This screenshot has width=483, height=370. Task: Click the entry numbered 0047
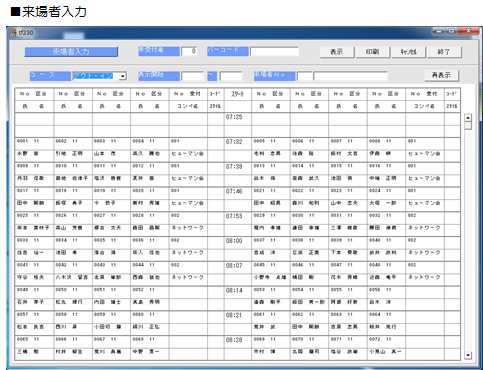click(x=336, y=265)
